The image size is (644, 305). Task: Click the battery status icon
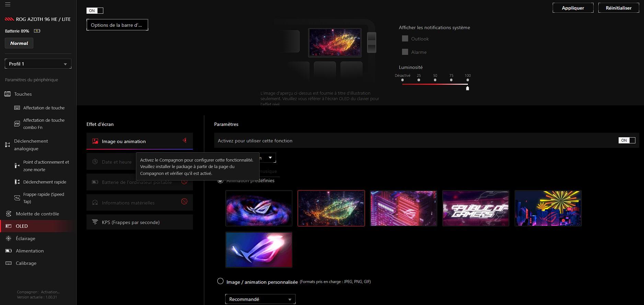tap(37, 31)
